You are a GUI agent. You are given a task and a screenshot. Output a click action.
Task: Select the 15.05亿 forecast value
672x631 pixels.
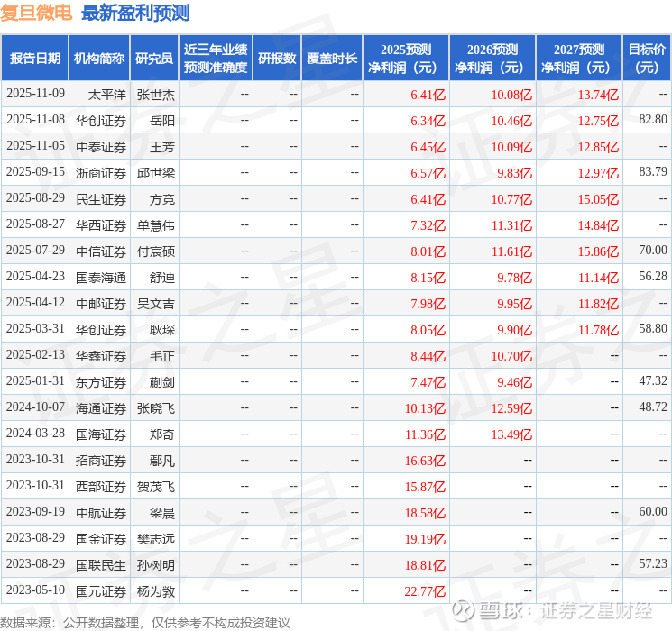tap(598, 199)
